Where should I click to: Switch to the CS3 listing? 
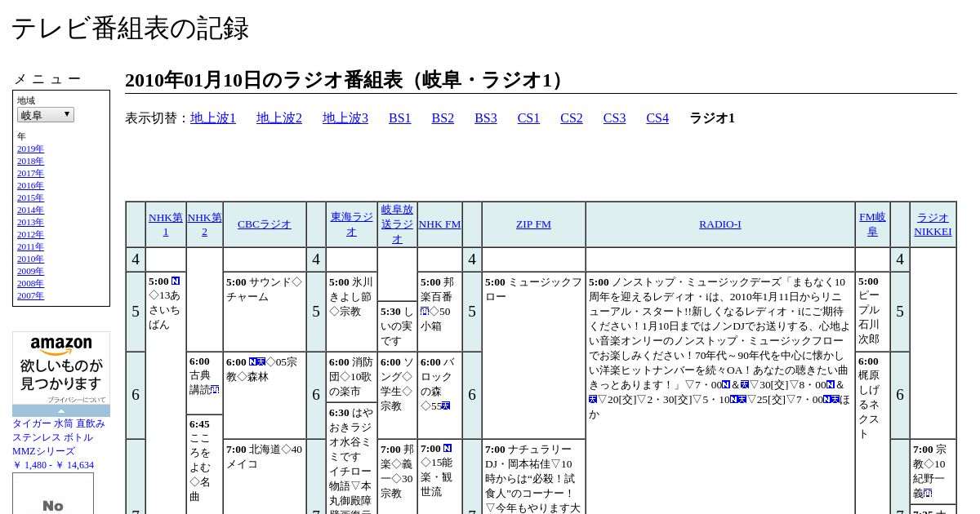(614, 118)
